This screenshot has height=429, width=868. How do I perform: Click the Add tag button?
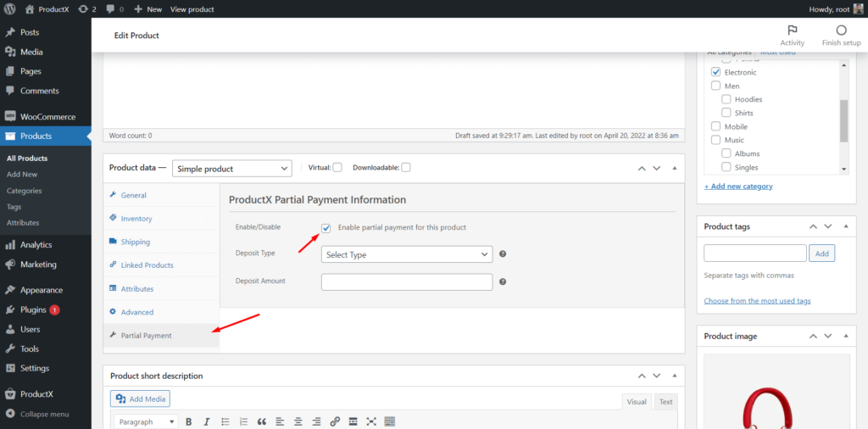click(822, 253)
